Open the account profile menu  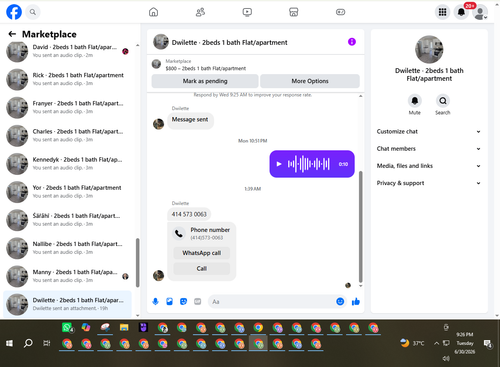coord(480,12)
